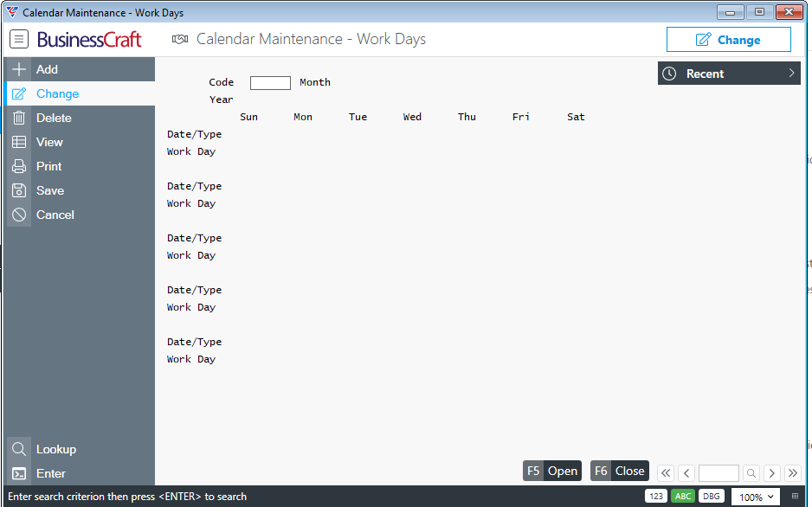Click the Delete trash can icon
This screenshot has height=507, width=812.
tap(19, 118)
